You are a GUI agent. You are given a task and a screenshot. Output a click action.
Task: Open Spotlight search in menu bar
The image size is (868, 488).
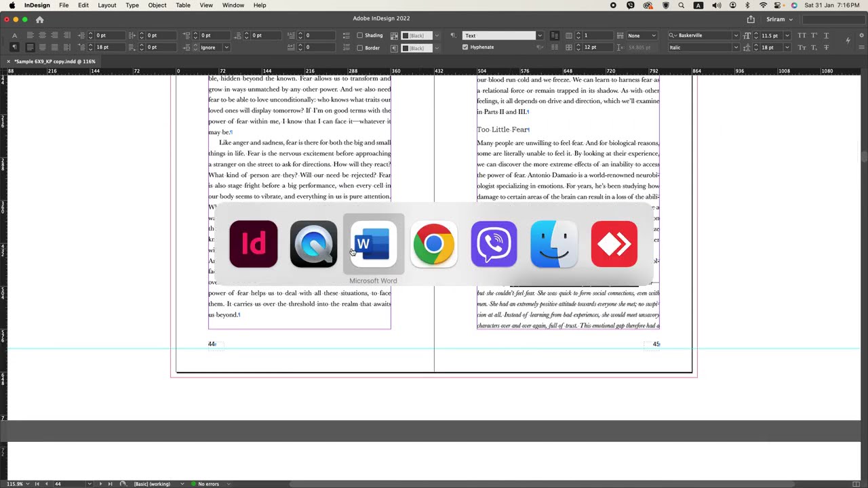[x=682, y=5]
